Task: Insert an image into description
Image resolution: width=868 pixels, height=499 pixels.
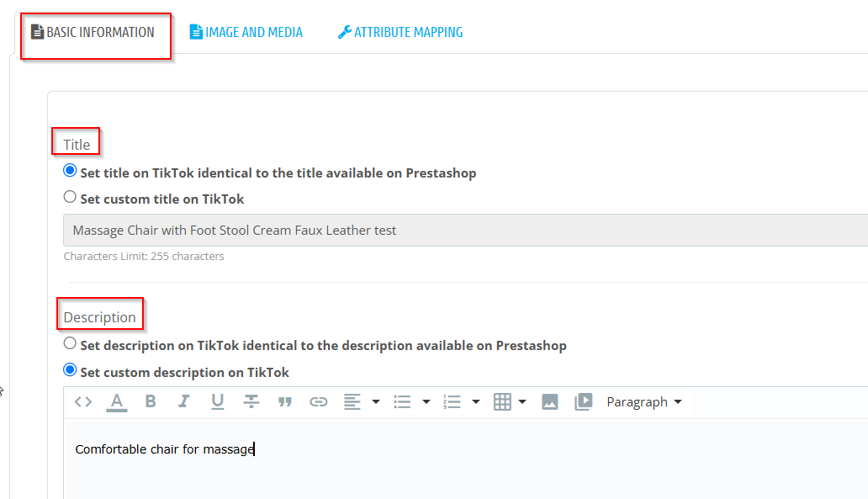Action: pyautogui.click(x=550, y=402)
